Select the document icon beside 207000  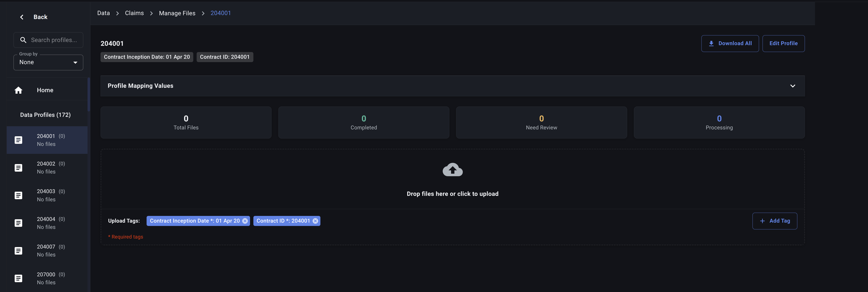pos(18,278)
